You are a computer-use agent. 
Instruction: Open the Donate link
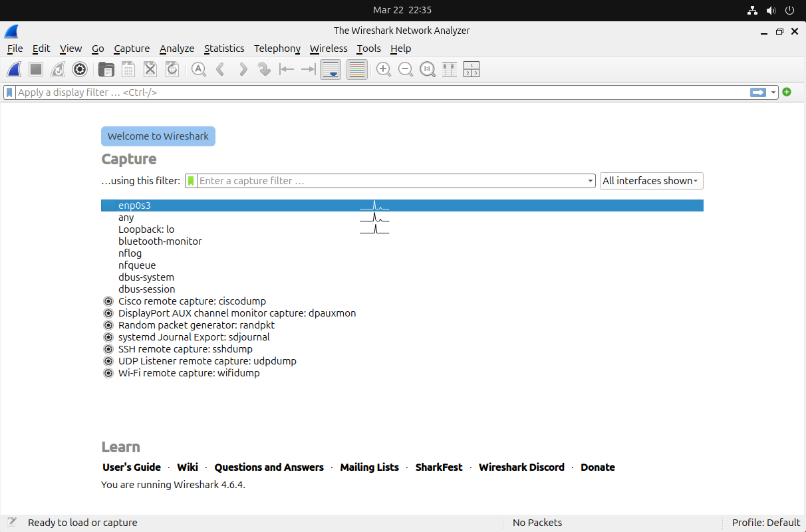pyautogui.click(x=598, y=467)
